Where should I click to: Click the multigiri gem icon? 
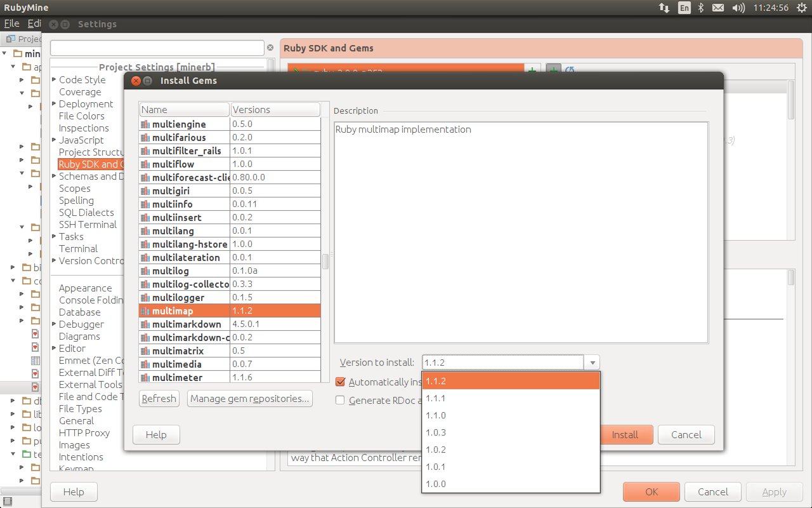(x=145, y=191)
